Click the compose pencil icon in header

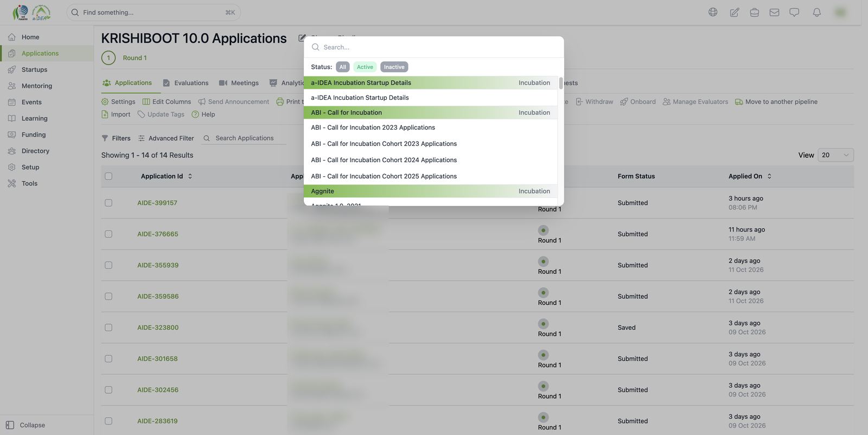click(735, 12)
